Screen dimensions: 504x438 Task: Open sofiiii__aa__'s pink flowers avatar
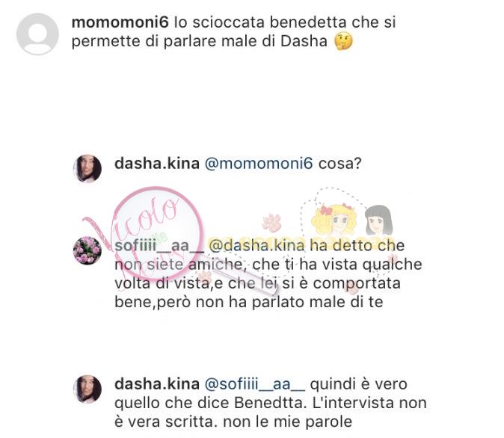click(x=87, y=250)
